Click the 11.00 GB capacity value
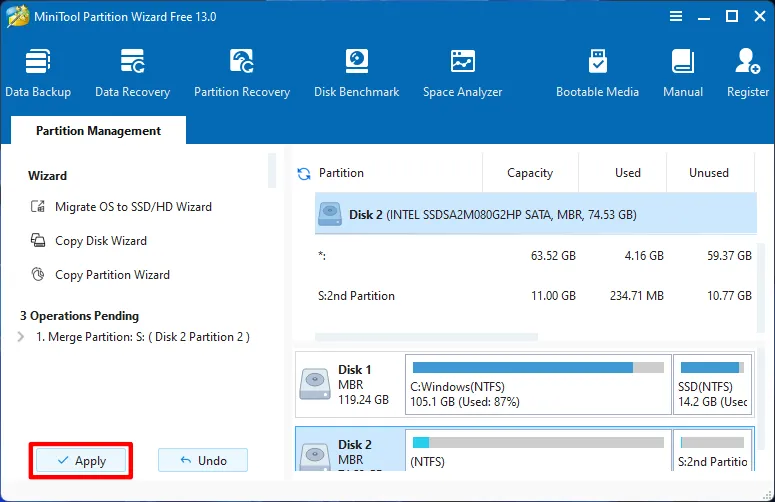 point(553,295)
